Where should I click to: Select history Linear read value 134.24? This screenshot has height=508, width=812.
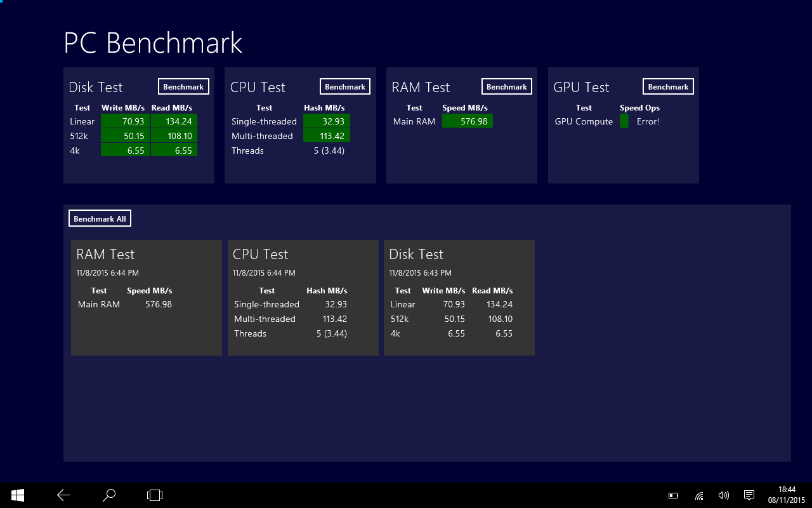coord(500,304)
